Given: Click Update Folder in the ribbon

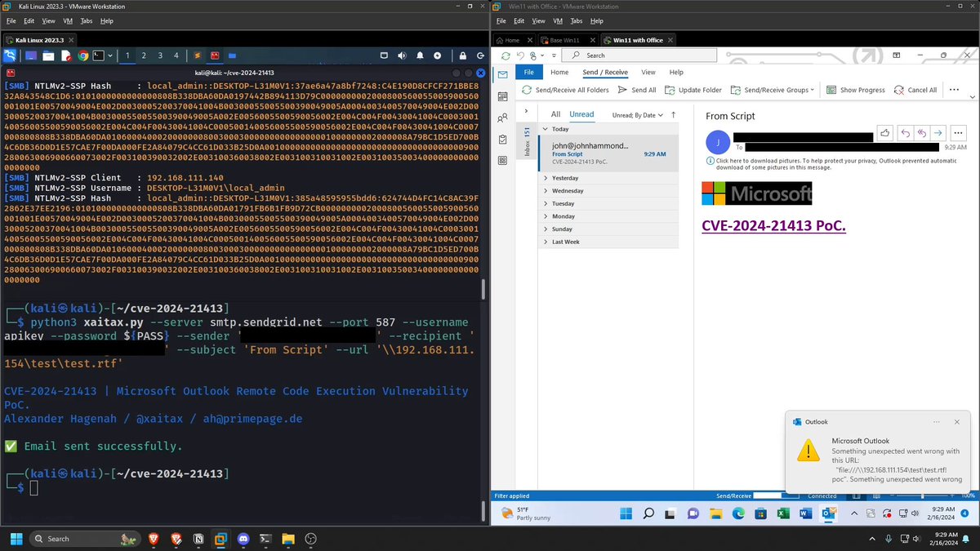Looking at the screenshot, I should [x=693, y=90].
